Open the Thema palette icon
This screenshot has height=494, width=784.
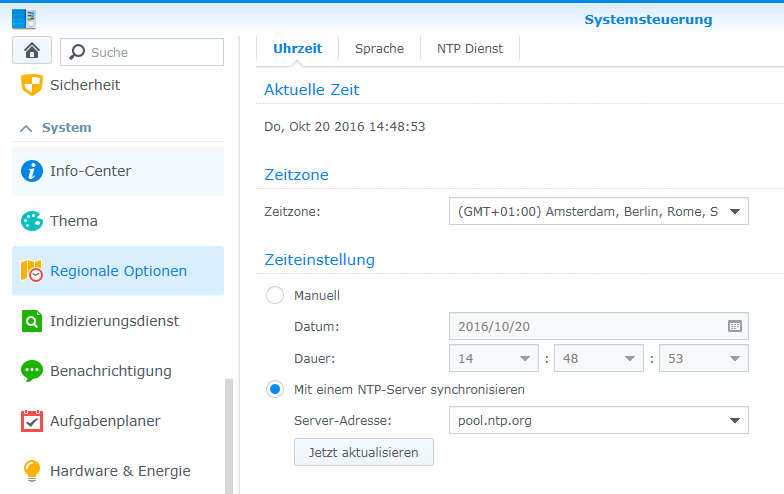tap(32, 221)
